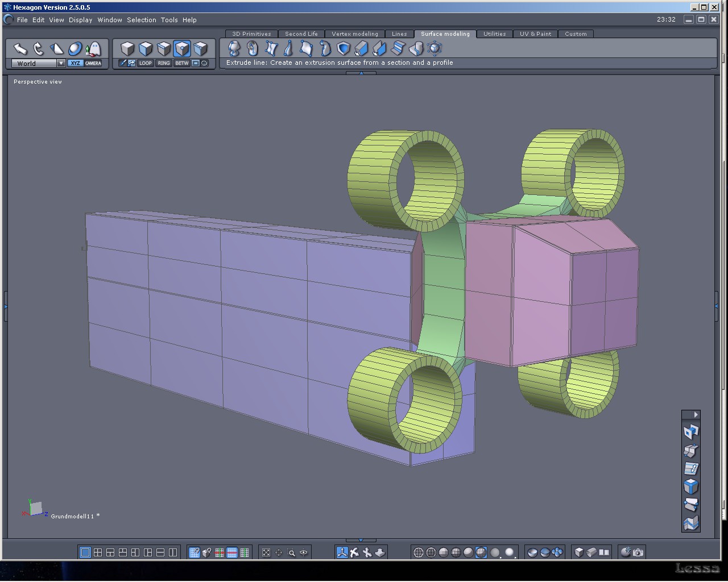Activate the blue sphere scale tool

75,48
